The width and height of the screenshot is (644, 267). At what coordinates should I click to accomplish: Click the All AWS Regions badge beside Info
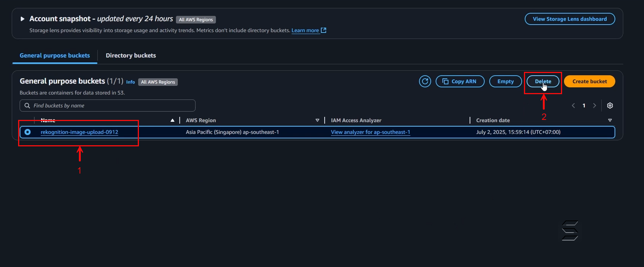tap(158, 82)
